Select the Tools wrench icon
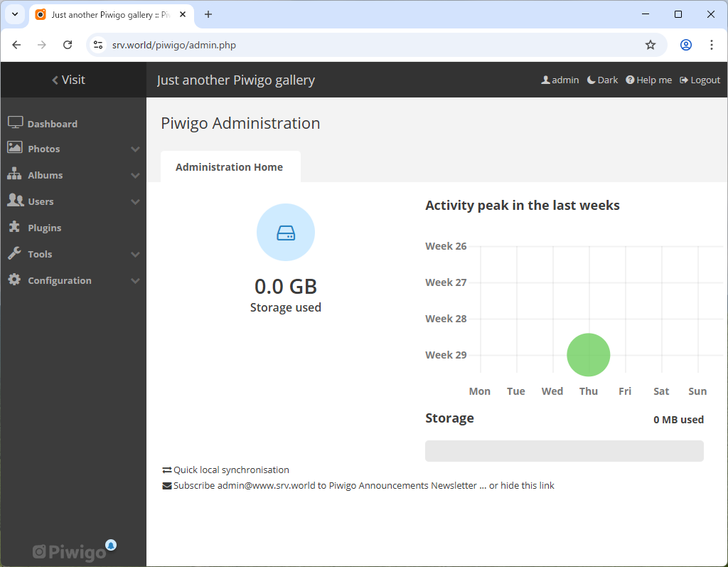Viewport: 728px width, 567px height. 14,253
